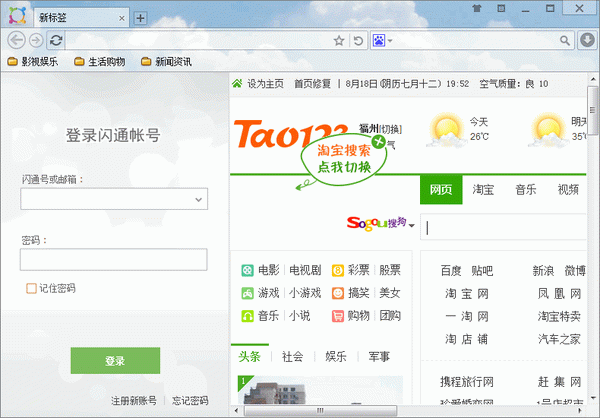Switch to 娱乐 news tab
This screenshot has width=600, height=418.
[x=336, y=357]
